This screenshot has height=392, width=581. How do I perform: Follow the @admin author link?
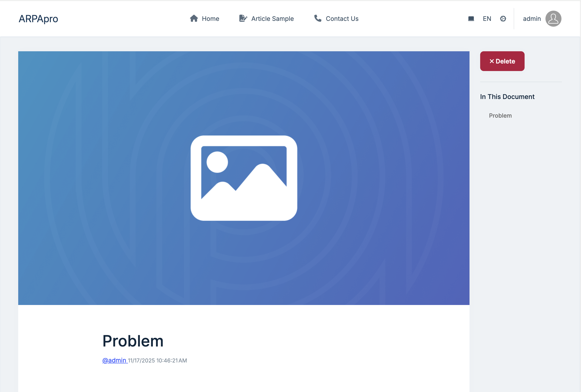[x=115, y=360]
